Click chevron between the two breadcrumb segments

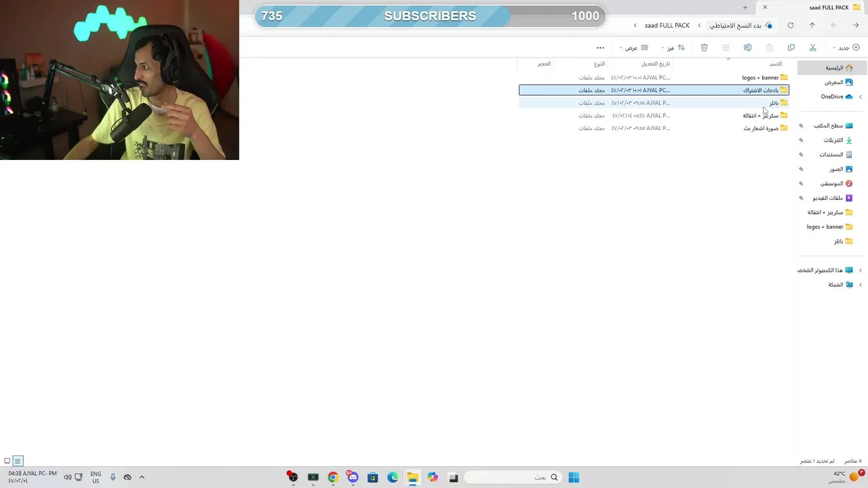click(x=699, y=26)
